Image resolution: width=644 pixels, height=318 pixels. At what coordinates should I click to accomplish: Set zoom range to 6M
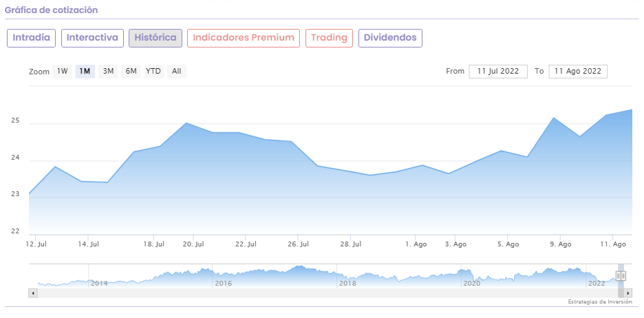coord(131,72)
